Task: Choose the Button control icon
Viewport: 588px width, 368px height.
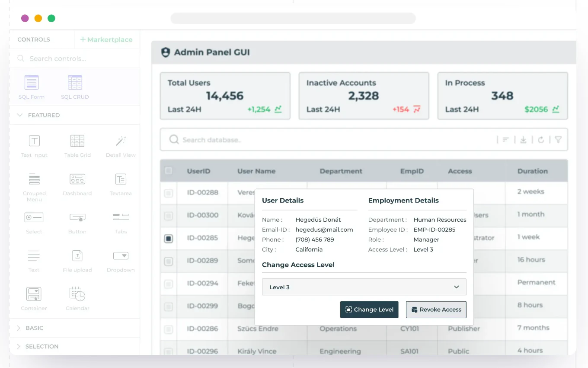Action: point(77,217)
